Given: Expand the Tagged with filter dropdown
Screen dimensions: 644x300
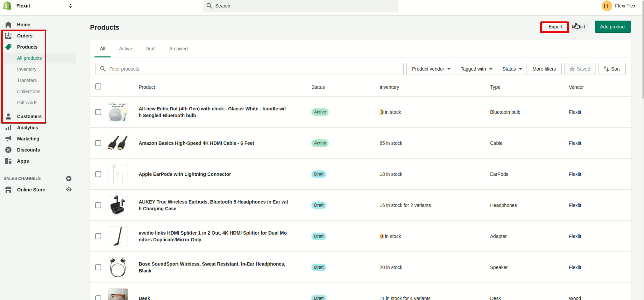Looking at the screenshot, I should click(476, 69).
